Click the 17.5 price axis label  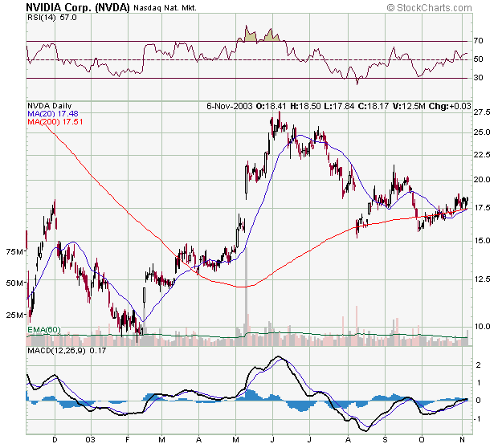pyautogui.click(x=482, y=208)
